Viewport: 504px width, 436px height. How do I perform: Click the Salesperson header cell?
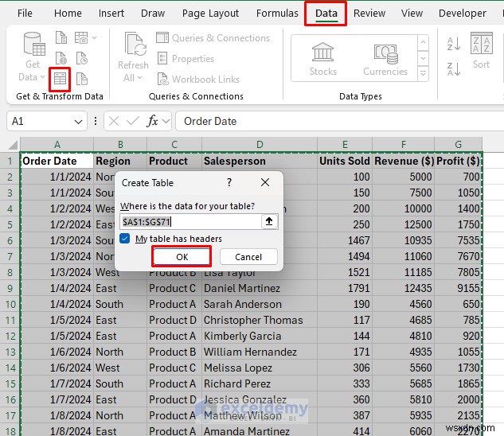260,161
